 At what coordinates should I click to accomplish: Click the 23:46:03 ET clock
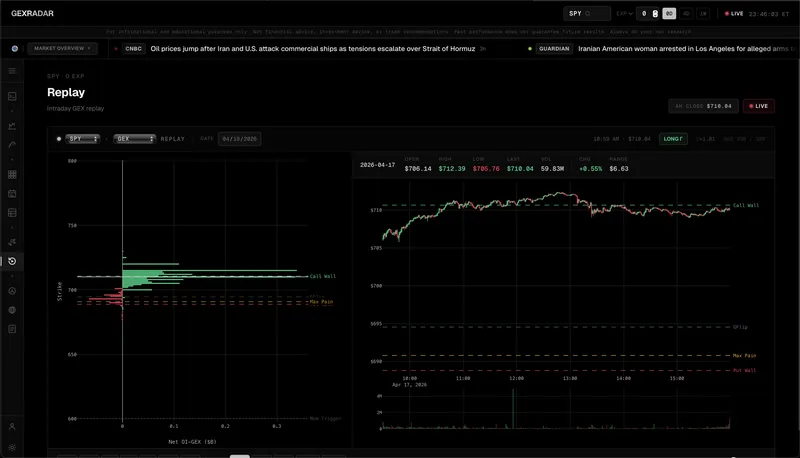[769, 14]
